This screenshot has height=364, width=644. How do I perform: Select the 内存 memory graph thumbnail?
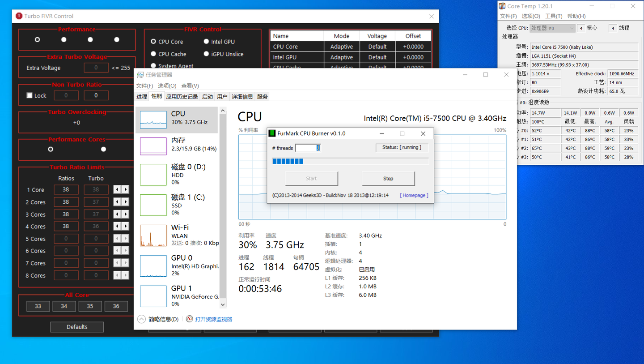pyautogui.click(x=153, y=146)
